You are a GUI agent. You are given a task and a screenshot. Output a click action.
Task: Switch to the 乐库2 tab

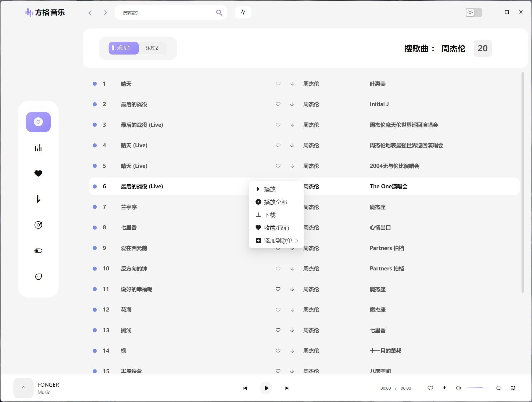click(x=152, y=48)
